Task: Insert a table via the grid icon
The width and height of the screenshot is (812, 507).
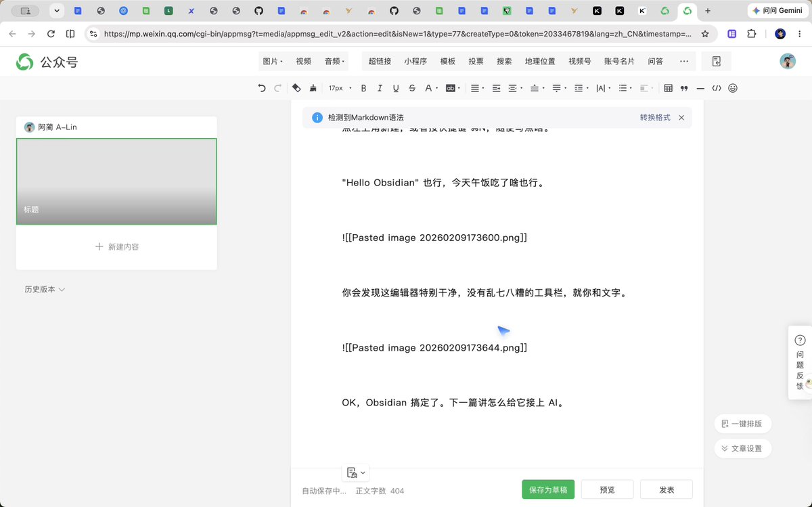Action: (669, 88)
